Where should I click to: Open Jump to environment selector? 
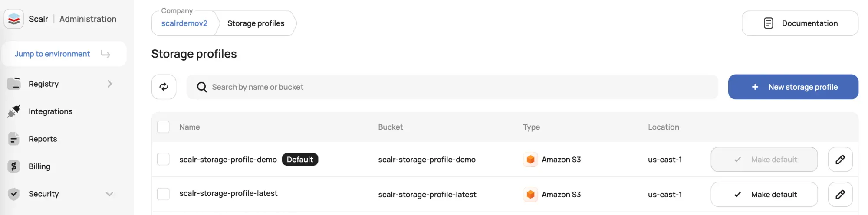(64, 54)
